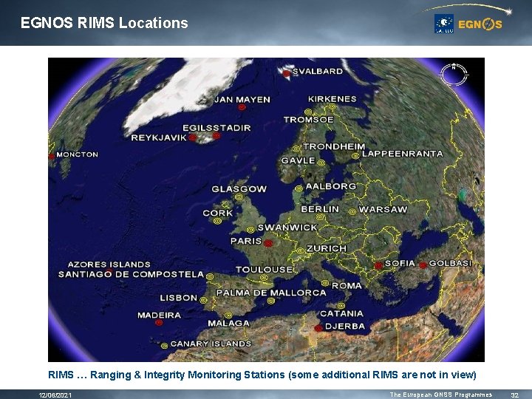Click the 'CANARY ISLANDS' map label

211,344
